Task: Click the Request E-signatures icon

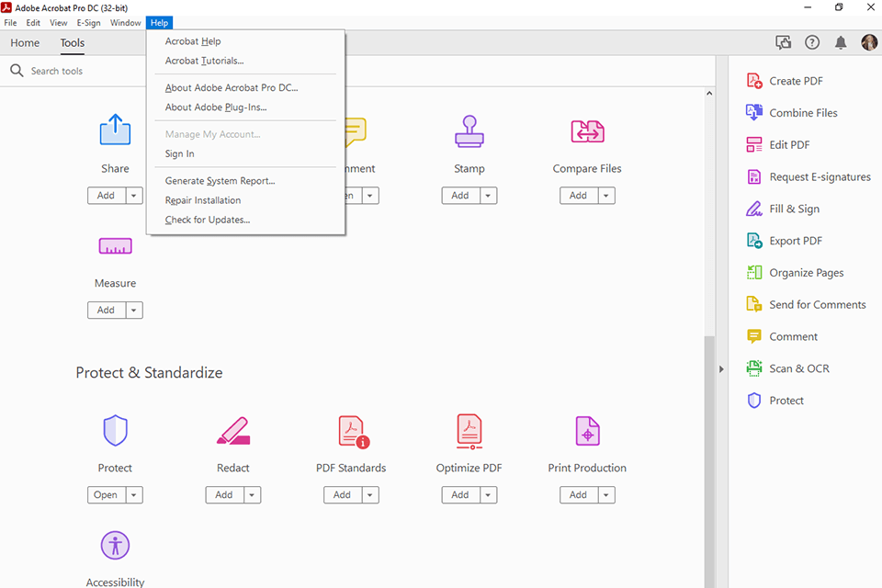Action: tap(754, 176)
